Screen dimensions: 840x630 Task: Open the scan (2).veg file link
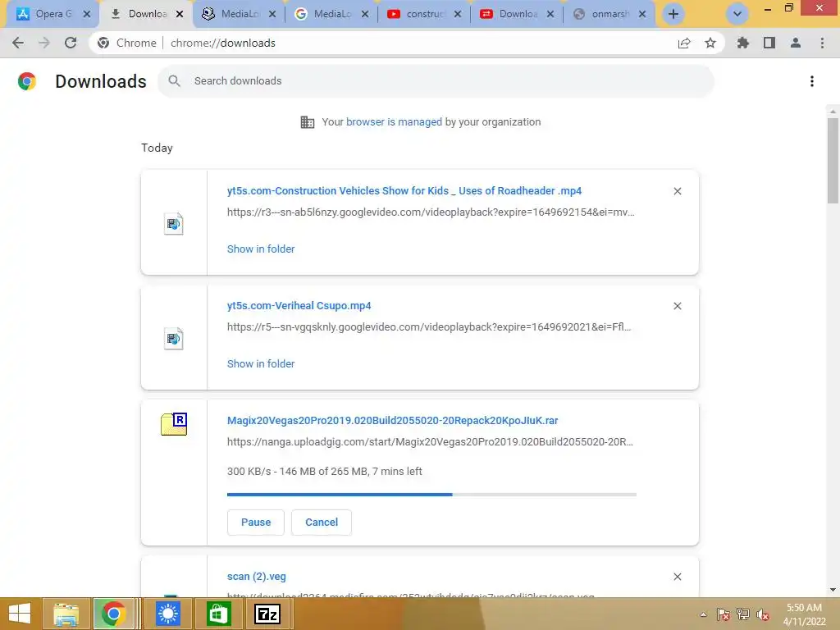coord(257,577)
